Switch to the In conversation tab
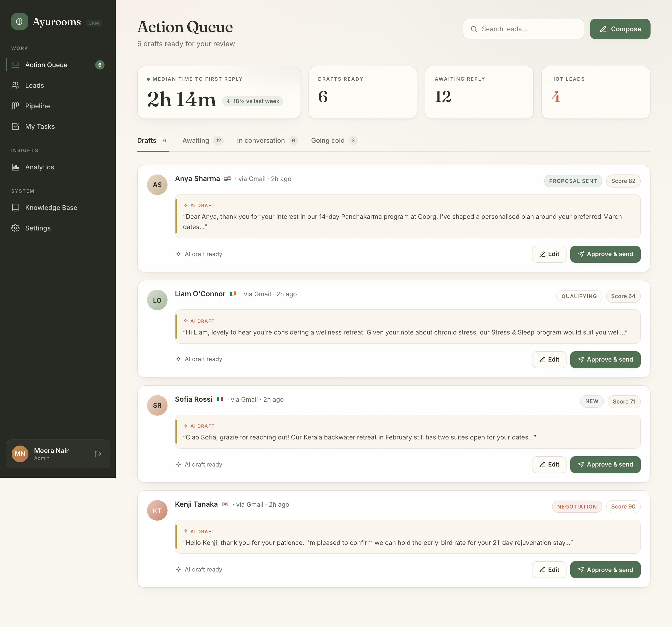Screen dimensions: 672x627 [267, 141]
